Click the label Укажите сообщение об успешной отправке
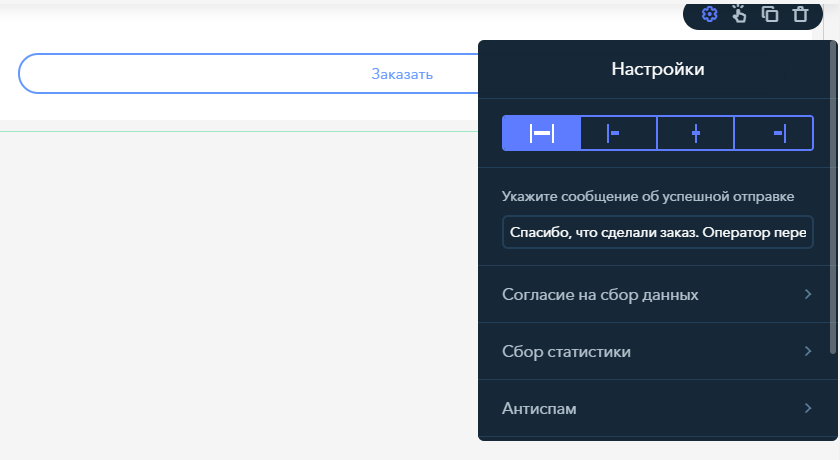The width and height of the screenshot is (840, 460). pyautogui.click(x=648, y=197)
